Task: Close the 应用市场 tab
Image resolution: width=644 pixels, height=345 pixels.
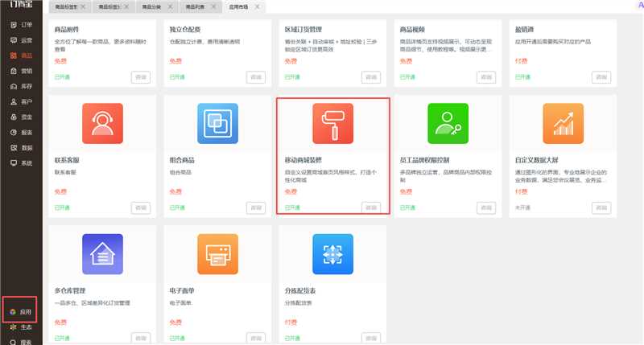Action: [257, 6]
